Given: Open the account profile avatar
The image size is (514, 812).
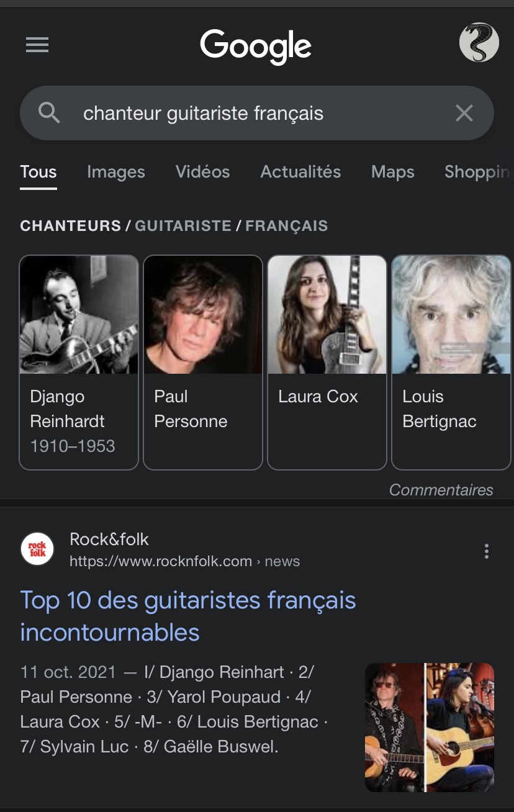Looking at the screenshot, I should coord(479,43).
